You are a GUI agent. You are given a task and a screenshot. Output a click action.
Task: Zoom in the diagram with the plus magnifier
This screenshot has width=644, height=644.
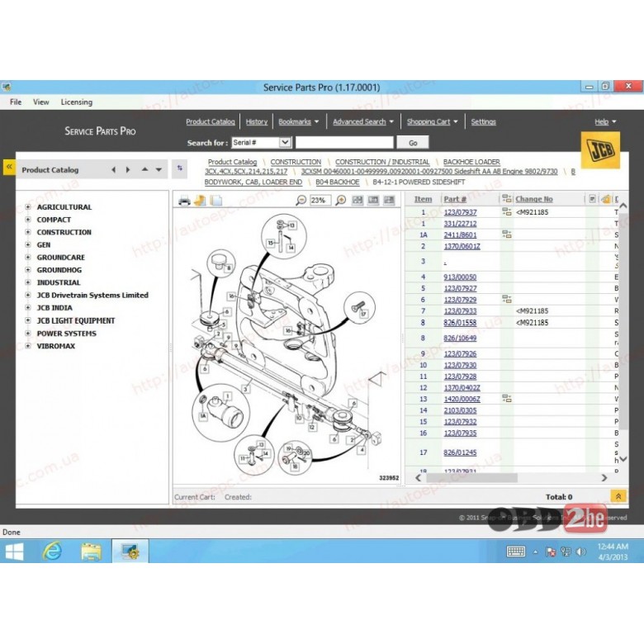(341, 200)
